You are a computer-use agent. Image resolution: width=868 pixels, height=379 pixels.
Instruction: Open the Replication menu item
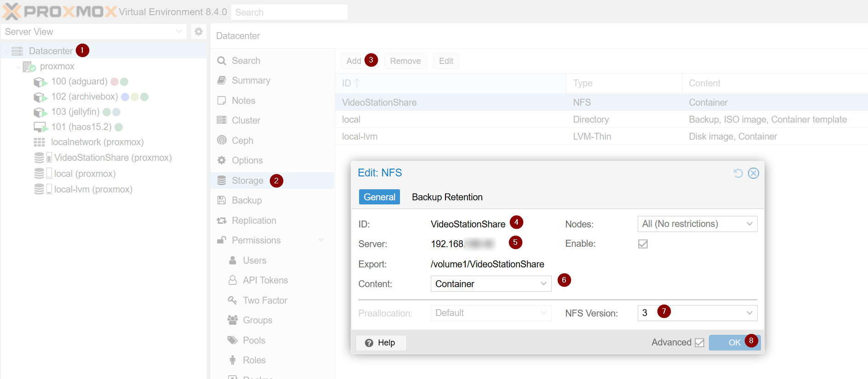[273, 221]
